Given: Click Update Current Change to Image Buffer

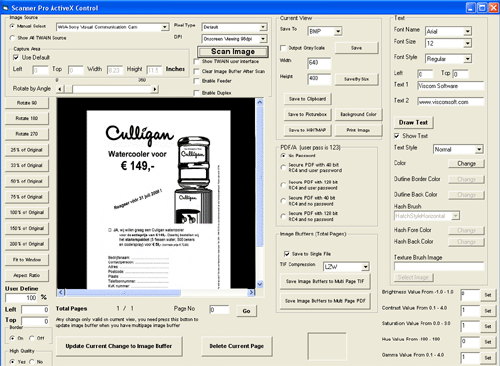Looking at the screenshot, I should click(x=119, y=346).
